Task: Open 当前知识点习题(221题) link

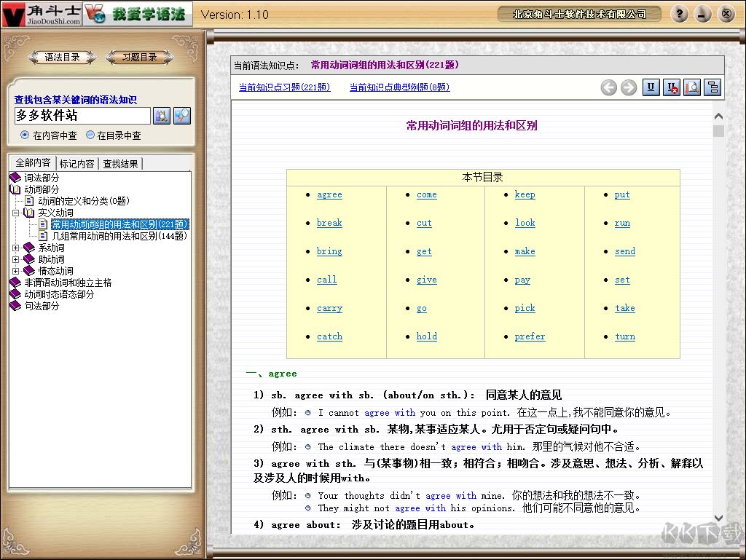Action: pyautogui.click(x=284, y=87)
